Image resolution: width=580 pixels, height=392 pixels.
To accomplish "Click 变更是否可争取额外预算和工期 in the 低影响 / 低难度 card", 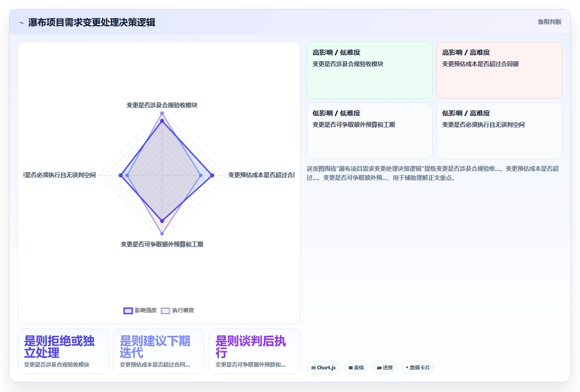I will (x=354, y=125).
